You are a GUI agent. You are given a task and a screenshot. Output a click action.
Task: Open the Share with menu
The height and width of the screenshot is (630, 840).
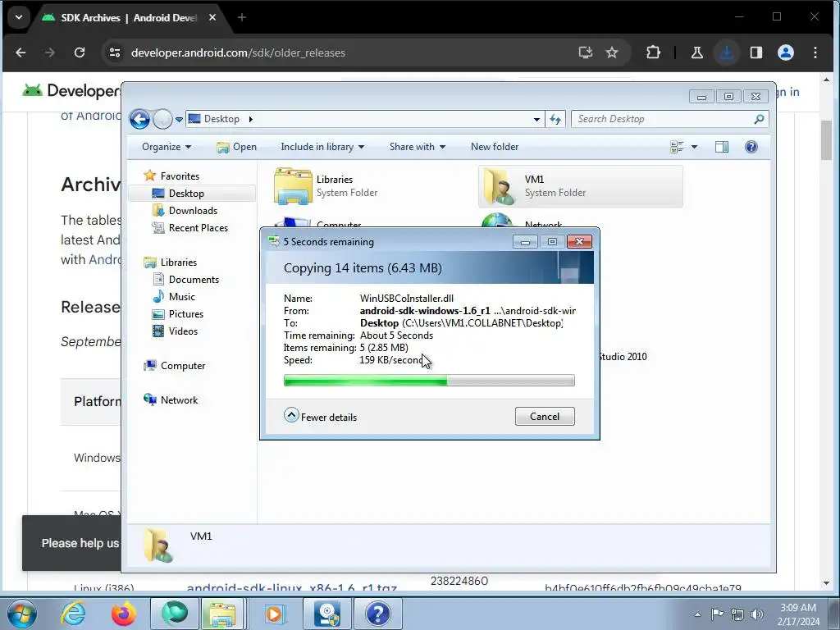[x=417, y=147]
